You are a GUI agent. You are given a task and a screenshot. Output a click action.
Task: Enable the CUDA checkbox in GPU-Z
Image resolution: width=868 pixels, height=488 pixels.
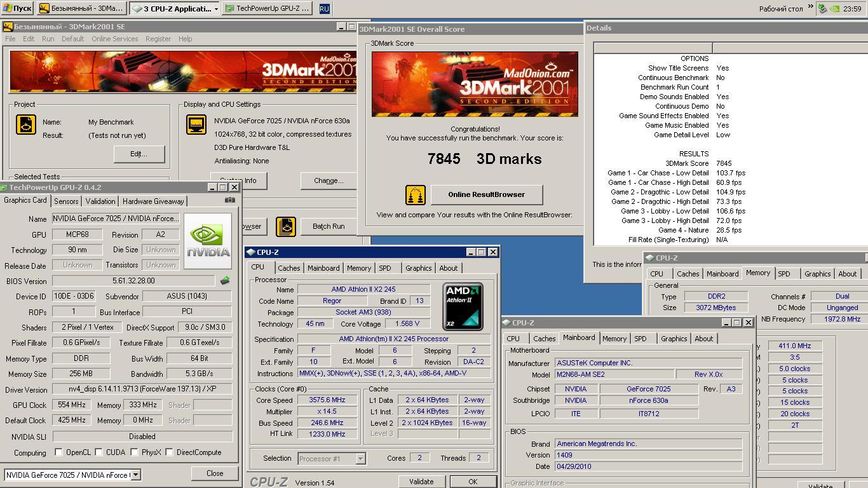pos(99,452)
